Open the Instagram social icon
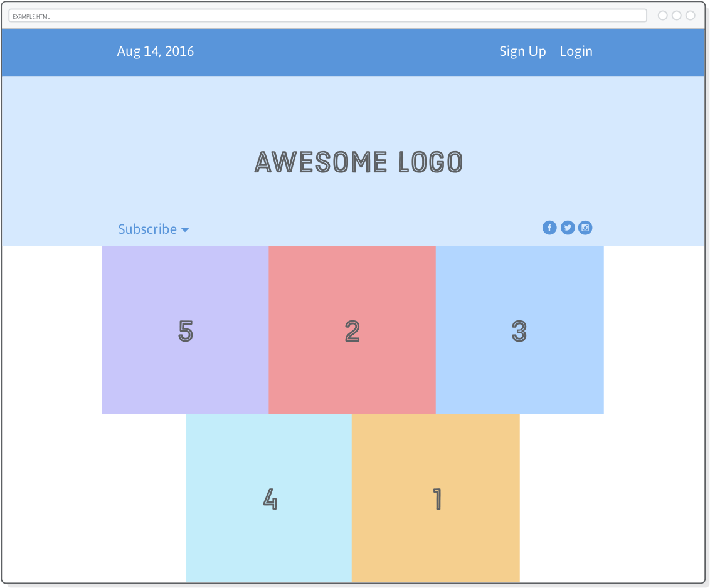Screen dimensions: 710x588 pos(585,228)
